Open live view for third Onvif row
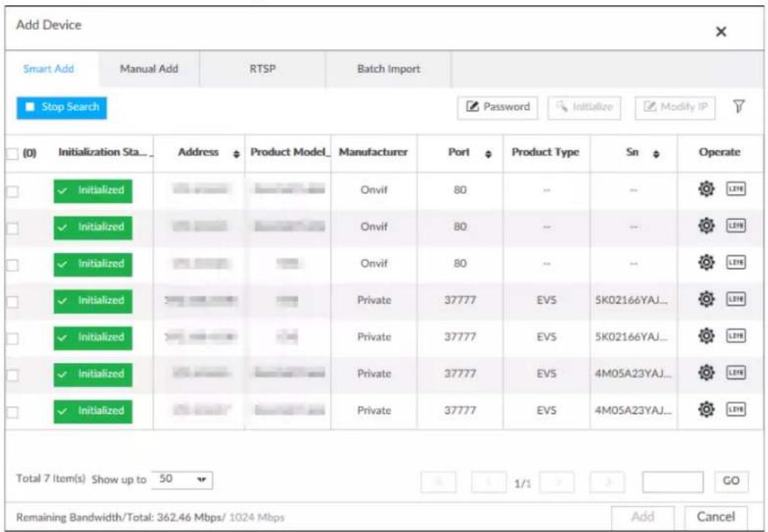Image resolution: width=768 pixels, height=532 pixels. point(736,262)
